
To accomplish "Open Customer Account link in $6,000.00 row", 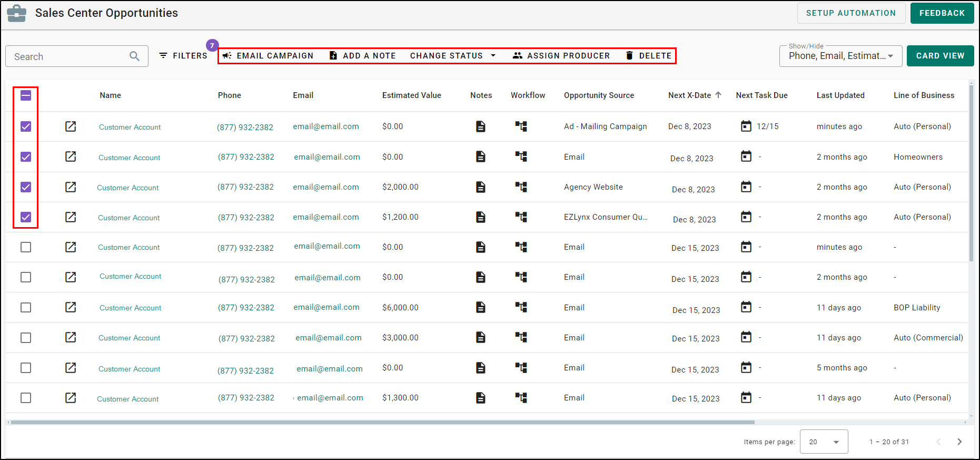I will [131, 308].
